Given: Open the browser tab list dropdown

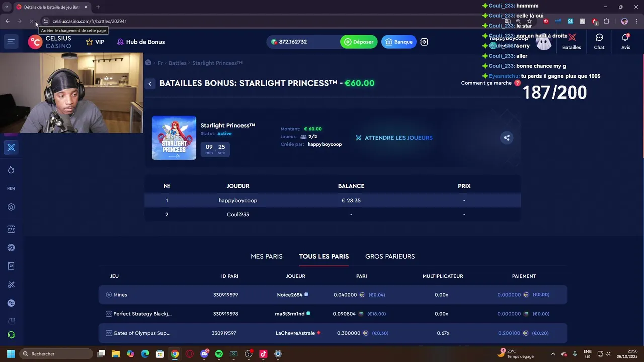Looking at the screenshot, I should [7, 7].
